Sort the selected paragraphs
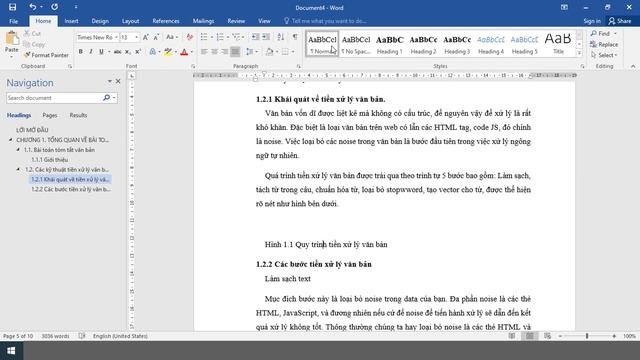 pos(281,37)
